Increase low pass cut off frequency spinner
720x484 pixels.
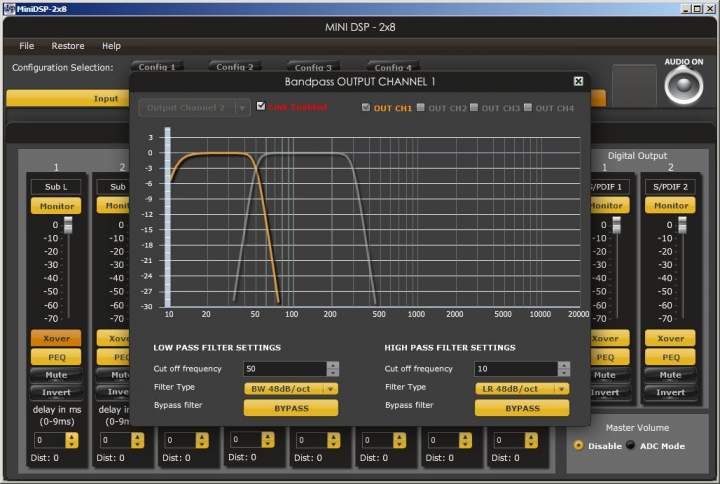point(333,365)
